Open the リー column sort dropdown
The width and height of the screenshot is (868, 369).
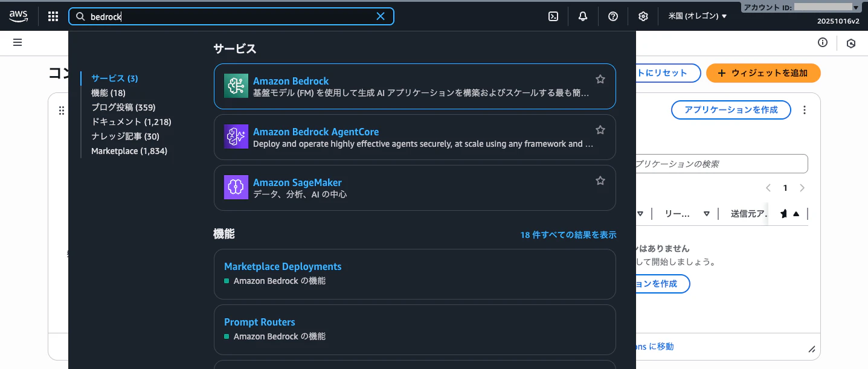pos(707,213)
